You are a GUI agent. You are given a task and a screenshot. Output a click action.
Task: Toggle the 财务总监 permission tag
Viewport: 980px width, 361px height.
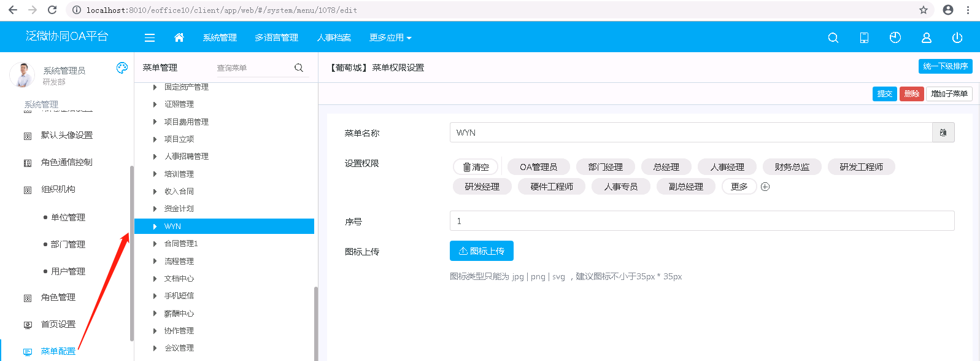[x=792, y=167]
